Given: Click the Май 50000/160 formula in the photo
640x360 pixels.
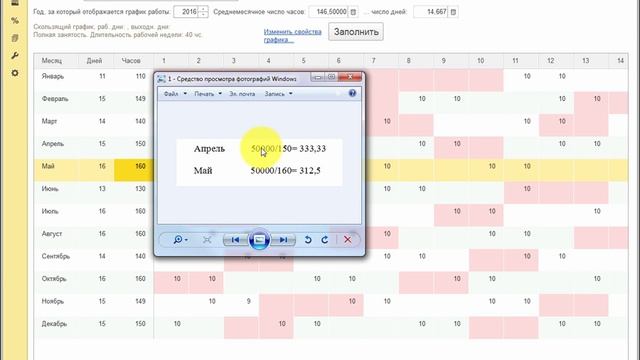Looking at the screenshot, I should pos(285,171).
